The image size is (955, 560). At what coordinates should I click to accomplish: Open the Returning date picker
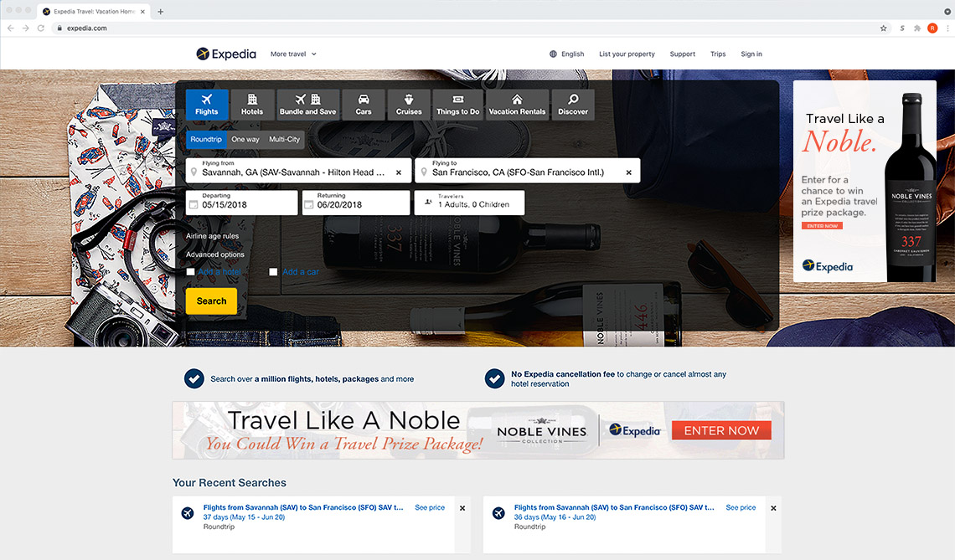pos(356,203)
